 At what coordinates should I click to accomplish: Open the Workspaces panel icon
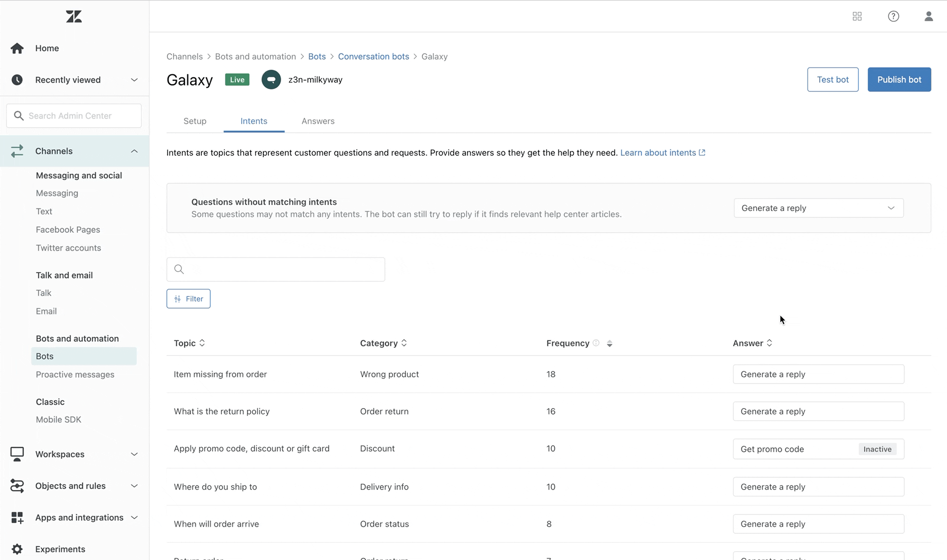coord(17,454)
